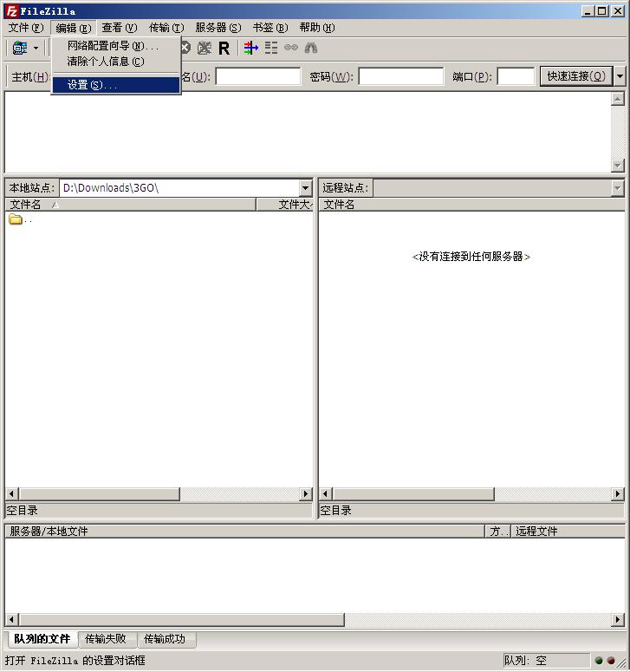Click remote pane scroll right arrow

tap(617, 493)
